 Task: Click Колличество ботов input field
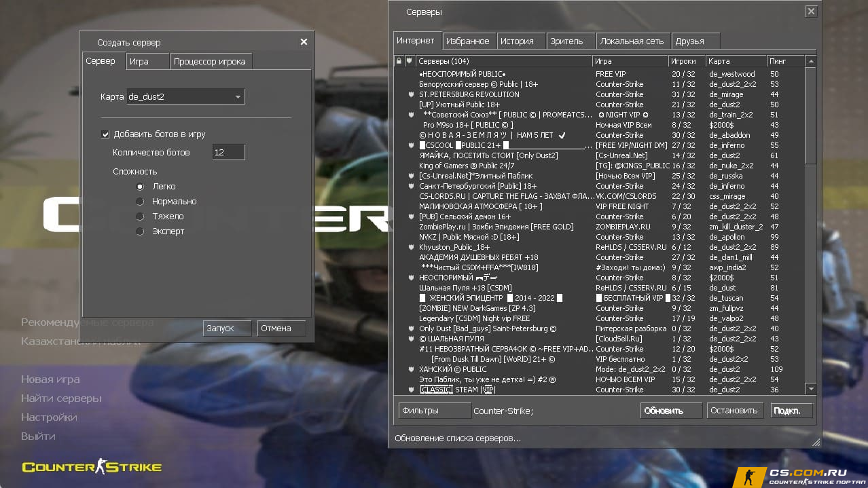(228, 153)
